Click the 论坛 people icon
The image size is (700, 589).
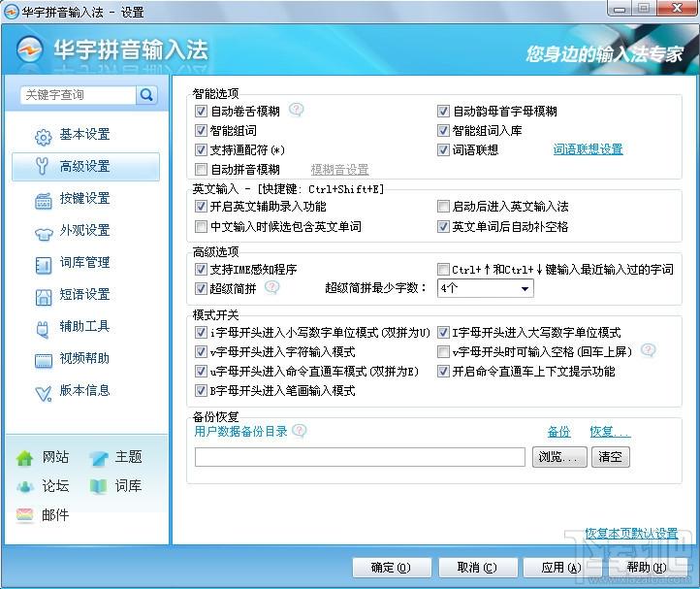(x=25, y=486)
